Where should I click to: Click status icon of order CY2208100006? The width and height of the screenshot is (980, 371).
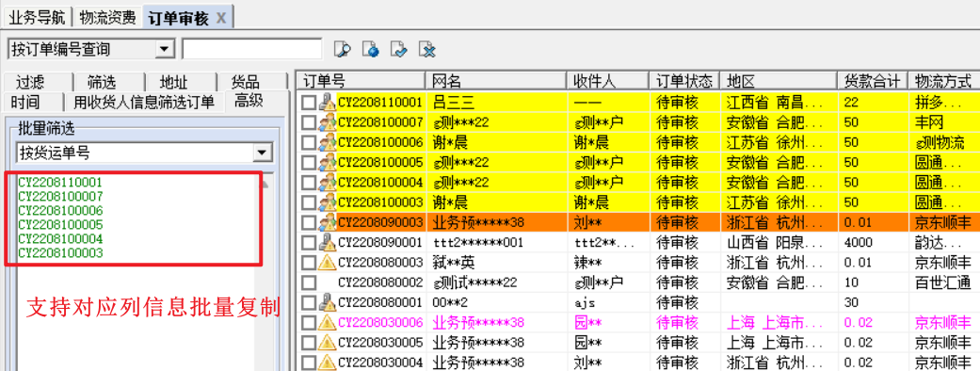(328, 141)
